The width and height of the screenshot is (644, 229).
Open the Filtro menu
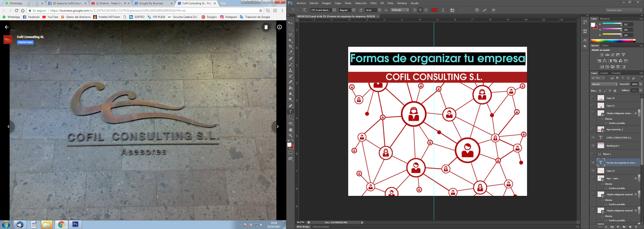tap(373, 3)
